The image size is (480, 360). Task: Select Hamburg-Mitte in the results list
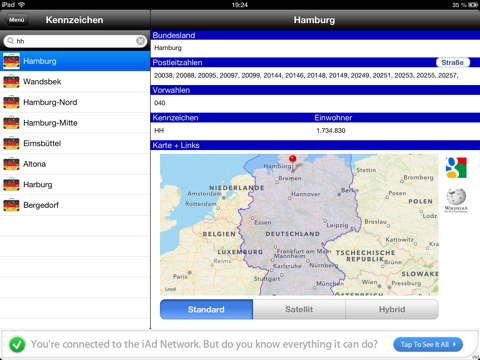(x=75, y=123)
